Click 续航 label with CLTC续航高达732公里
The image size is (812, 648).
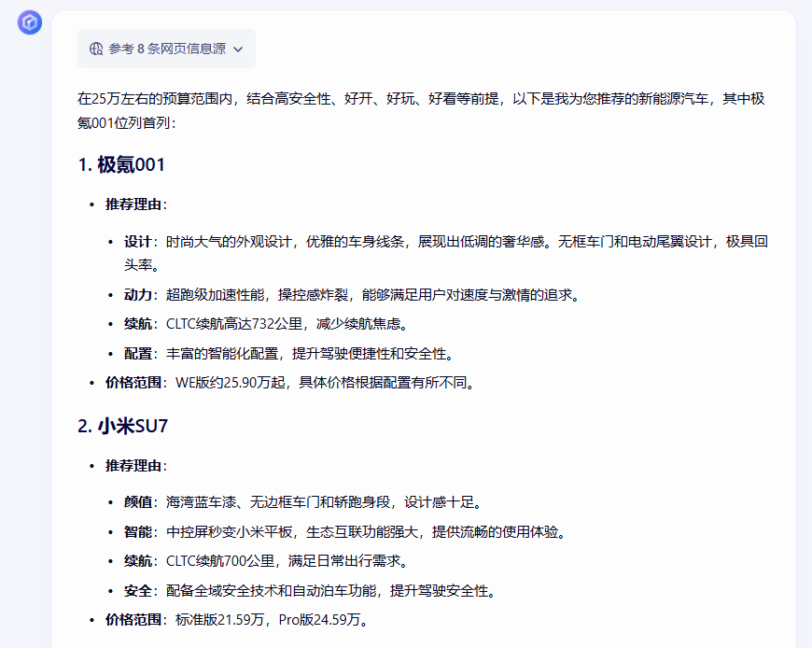click(138, 324)
